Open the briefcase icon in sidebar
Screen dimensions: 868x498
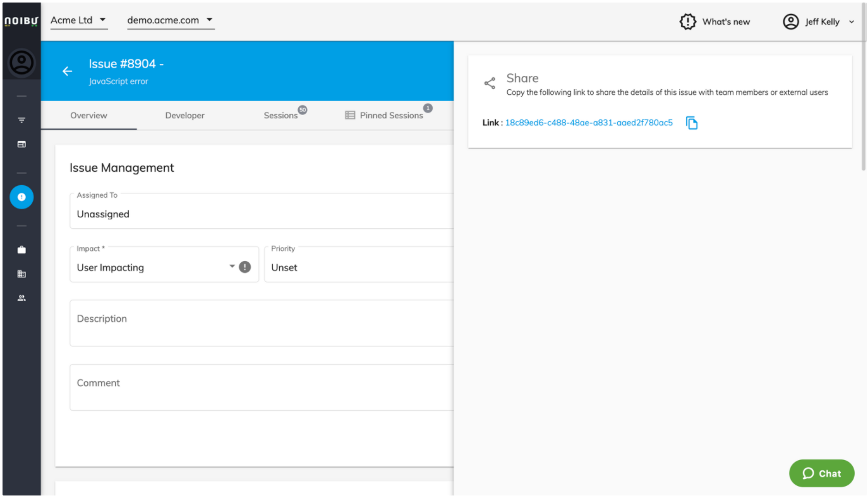click(21, 250)
